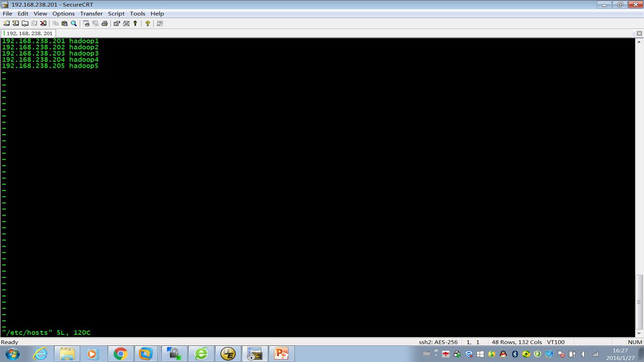Image resolution: width=644 pixels, height=362 pixels.
Task: Open PowerPoint from the taskbar
Action: tap(281, 354)
